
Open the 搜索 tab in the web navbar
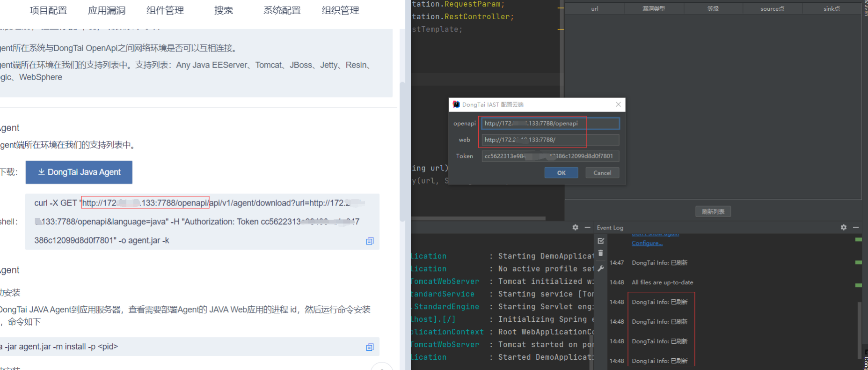pyautogui.click(x=224, y=10)
